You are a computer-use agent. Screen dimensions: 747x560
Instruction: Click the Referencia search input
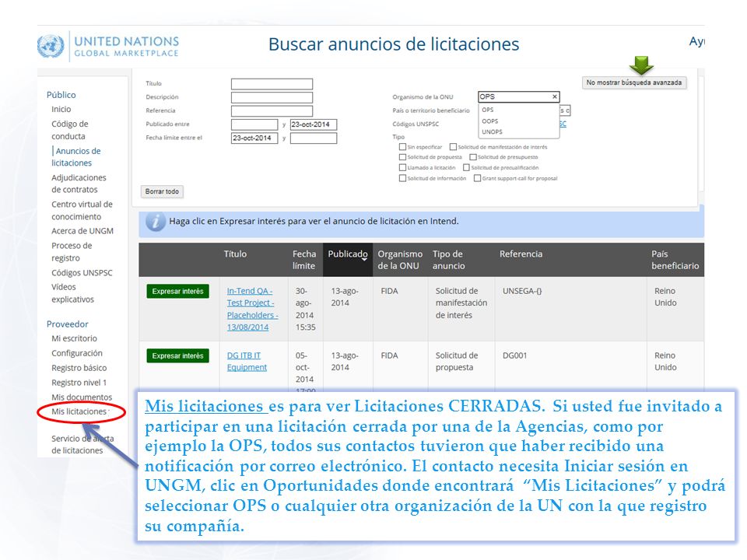[x=272, y=111]
